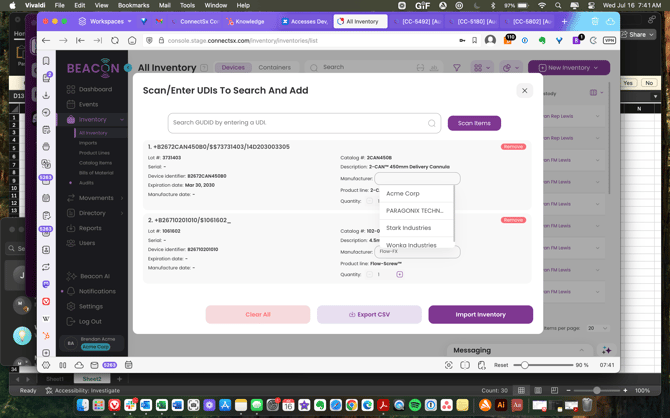Open the chart view dropdown
Screen dimensions: 670x418
coord(510,68)
